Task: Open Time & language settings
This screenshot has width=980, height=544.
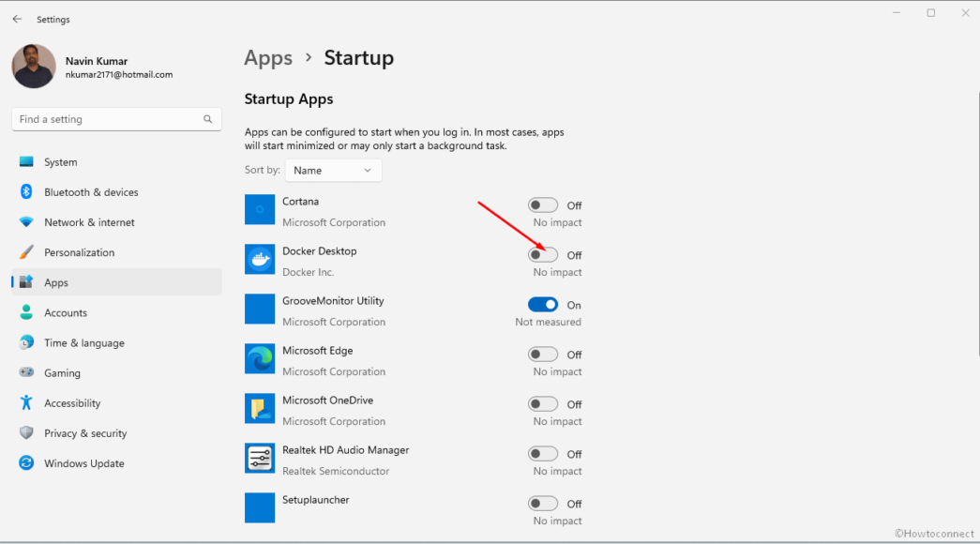Action: coord(26,342)
